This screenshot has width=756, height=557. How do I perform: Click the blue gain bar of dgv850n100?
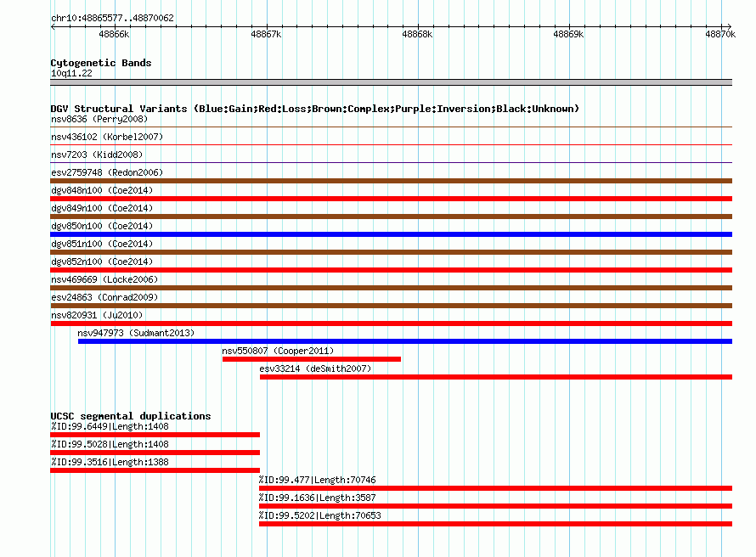(391, 234)
